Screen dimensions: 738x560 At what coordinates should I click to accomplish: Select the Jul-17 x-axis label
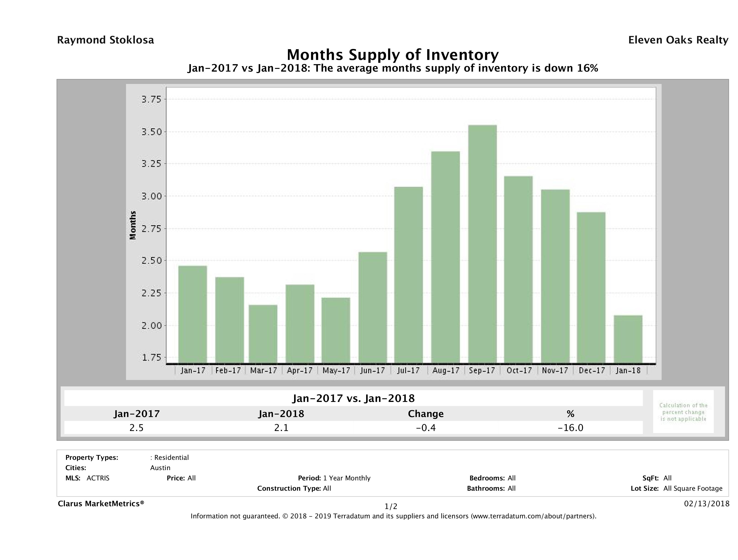[408, 370]
